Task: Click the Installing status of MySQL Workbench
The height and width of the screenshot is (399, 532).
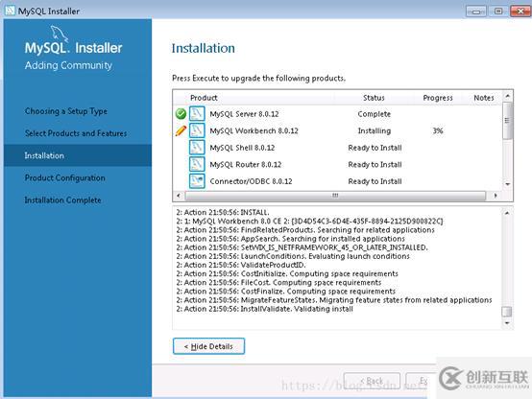Action: click(x=375, y=130)
